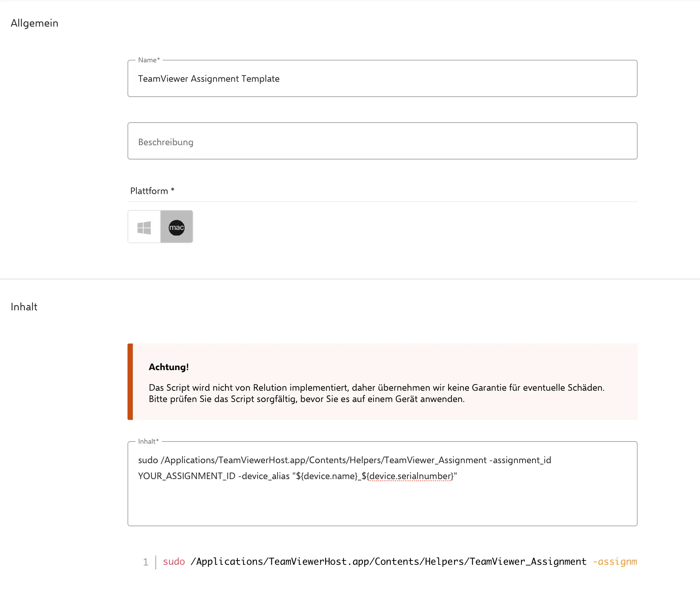The height and width of the screenshot is (596, 700).
Task: Click the empty area of Inhalt script textarea
Action: [x=382, y=503]
